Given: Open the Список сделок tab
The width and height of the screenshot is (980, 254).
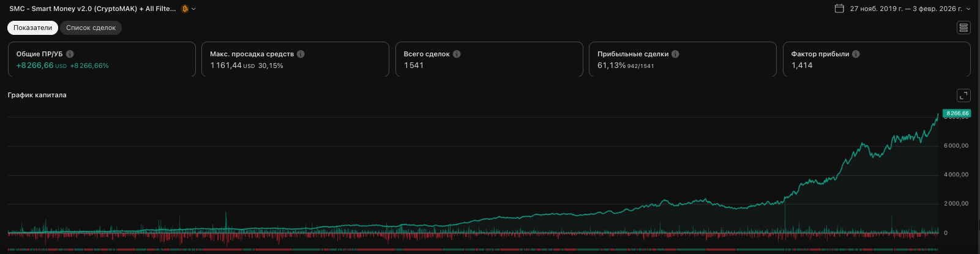Looking at the screenshot, I should tap(91, 28).
